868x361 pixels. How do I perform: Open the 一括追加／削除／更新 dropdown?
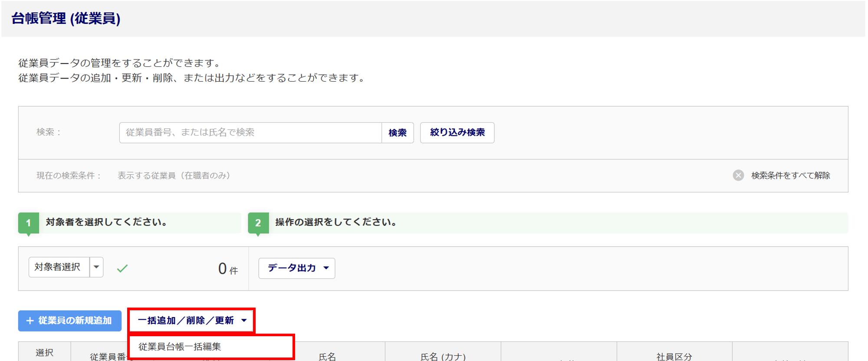(191, 321)
